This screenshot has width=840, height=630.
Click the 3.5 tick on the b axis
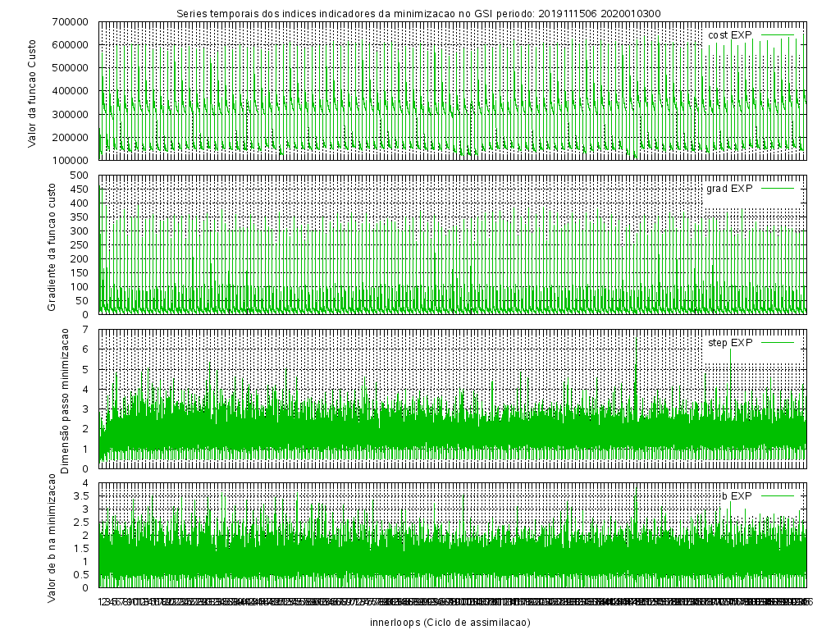pyautogui.click(x=83, y=496)
